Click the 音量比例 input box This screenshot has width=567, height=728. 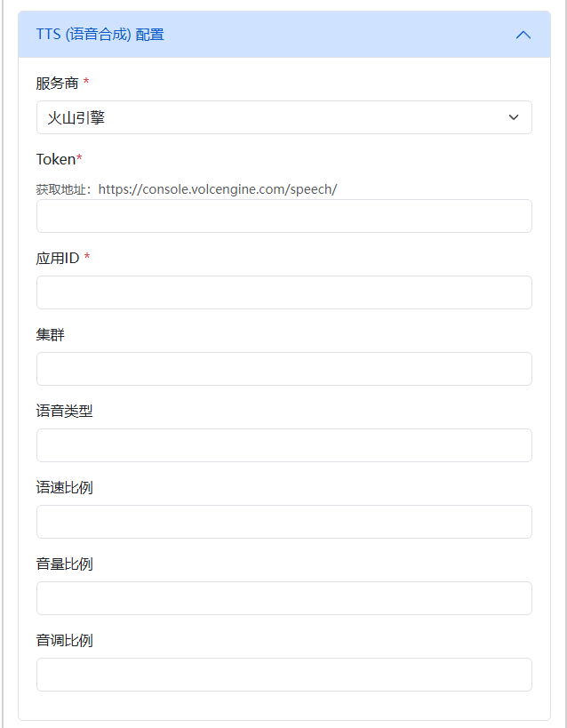coord(283,598)
